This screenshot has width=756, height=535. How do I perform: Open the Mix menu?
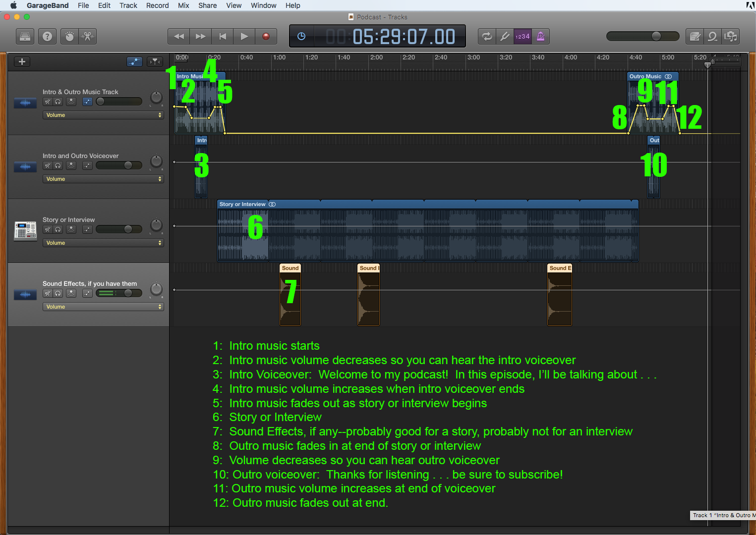183,5
